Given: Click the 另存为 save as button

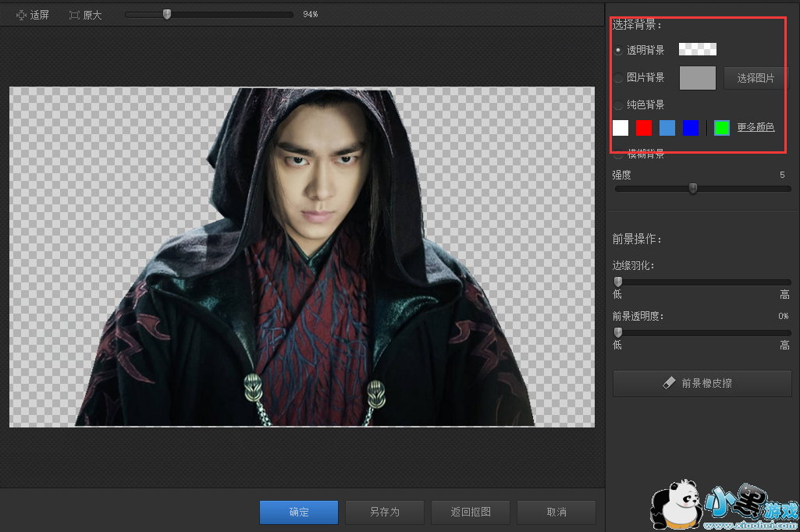Looking at the screenshot, I should tap(384, 512).
